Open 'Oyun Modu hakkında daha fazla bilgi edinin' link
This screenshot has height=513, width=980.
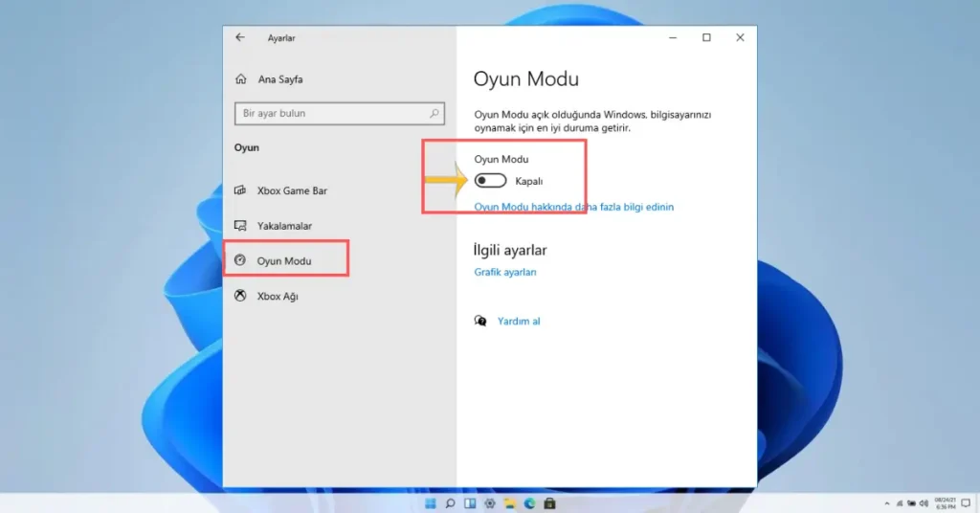(x=574, y=207)
